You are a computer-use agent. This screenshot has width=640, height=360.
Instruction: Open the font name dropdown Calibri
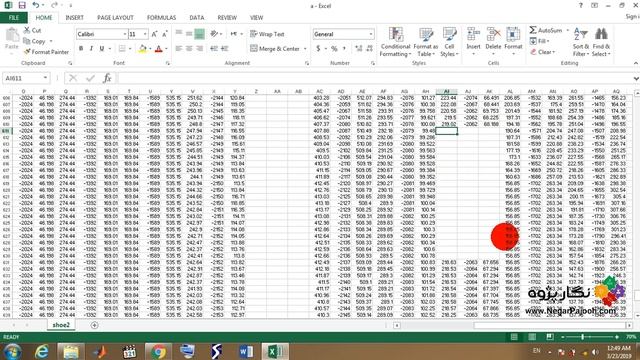pyautogui.click(x=124, y=34)
